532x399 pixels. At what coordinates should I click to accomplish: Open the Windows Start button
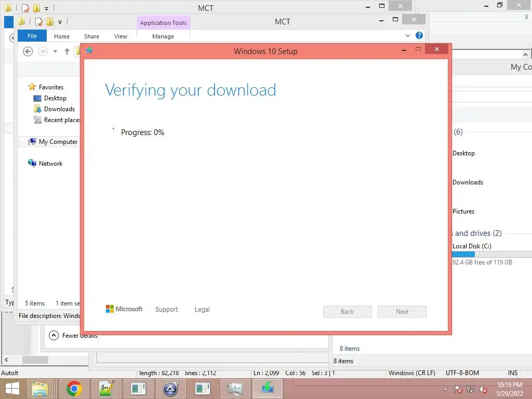click(x=12, y=389)
